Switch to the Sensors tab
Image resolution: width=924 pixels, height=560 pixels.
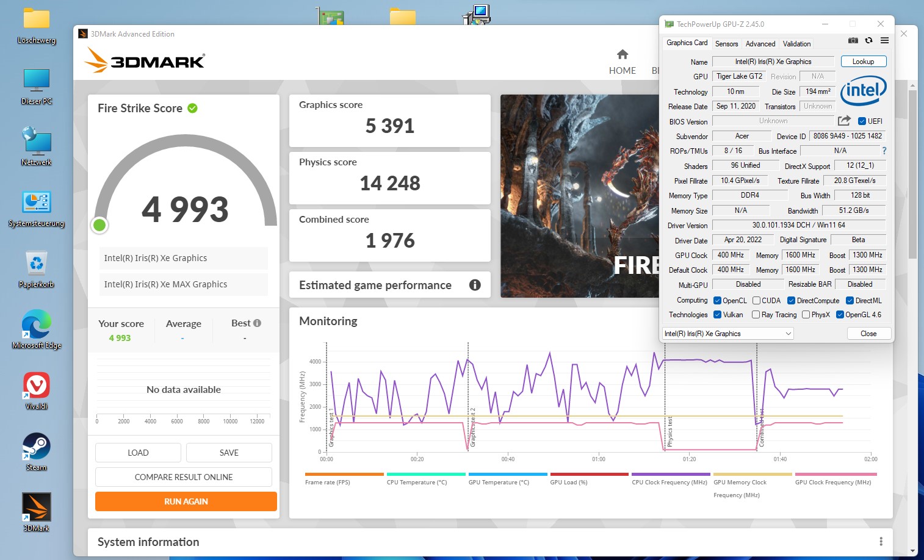click(x=726, y=44)
